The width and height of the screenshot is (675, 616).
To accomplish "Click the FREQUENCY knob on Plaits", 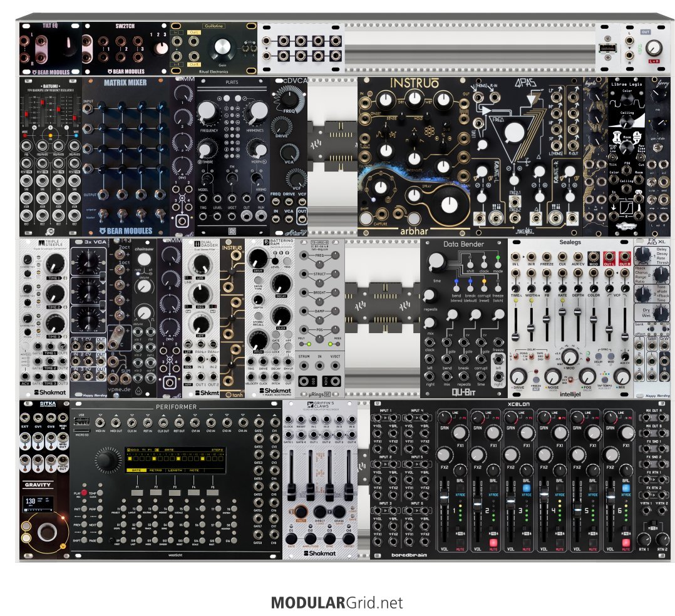I will [x=207, y=112].
